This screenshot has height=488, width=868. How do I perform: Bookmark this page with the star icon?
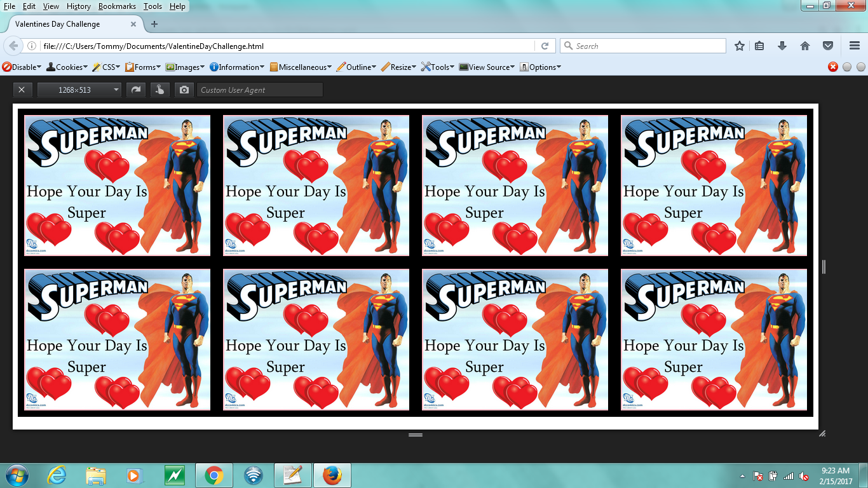tap(740, 46)
